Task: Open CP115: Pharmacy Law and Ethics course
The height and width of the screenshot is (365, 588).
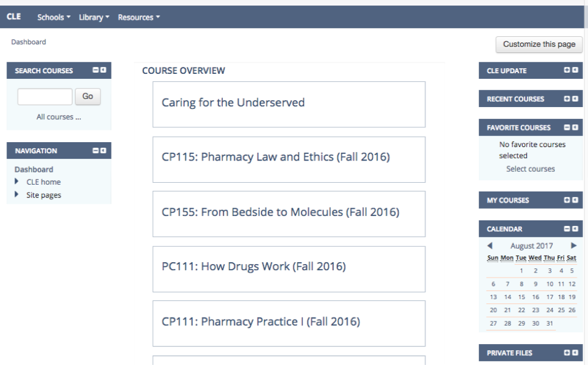Action: 275,157
